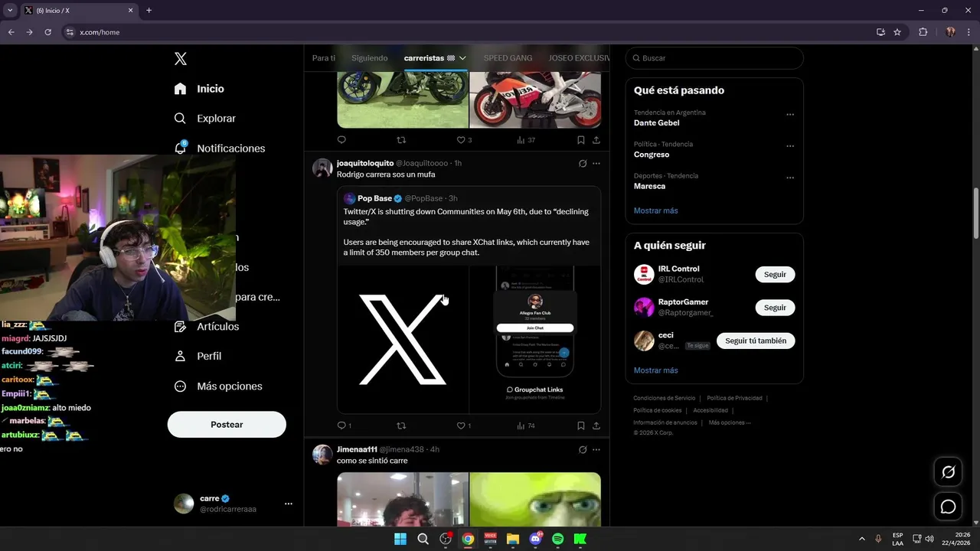
Task: Open Explorar search page
Action: click(204, 119)
